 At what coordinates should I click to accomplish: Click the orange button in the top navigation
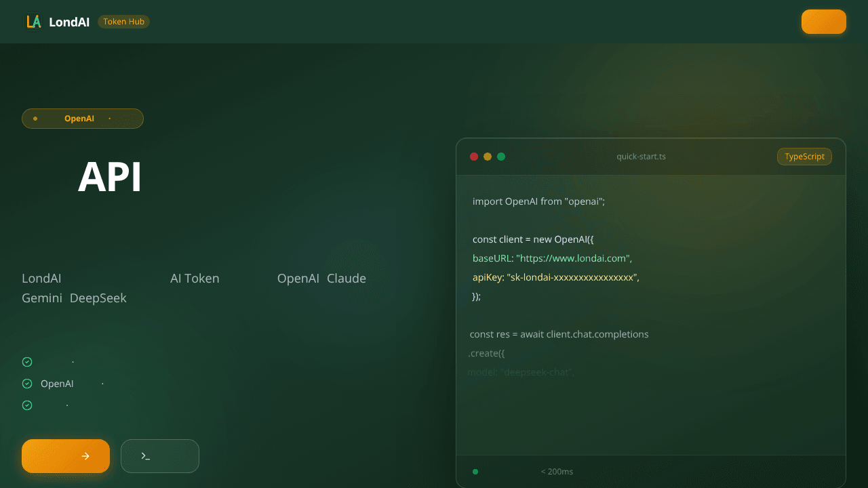[x=823, y=22]
